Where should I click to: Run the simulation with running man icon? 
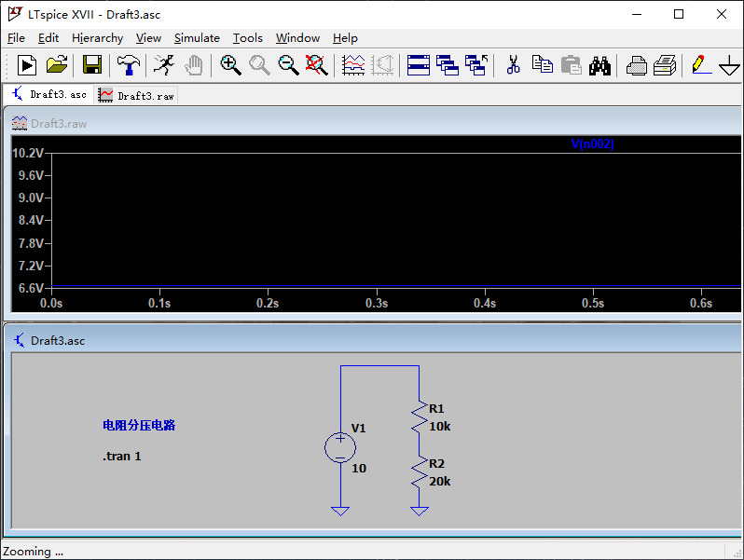coord(163,64)
